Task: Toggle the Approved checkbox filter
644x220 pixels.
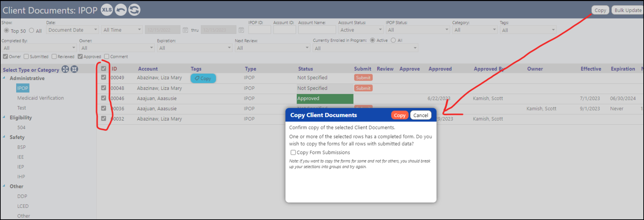Action: click(80, 56)
